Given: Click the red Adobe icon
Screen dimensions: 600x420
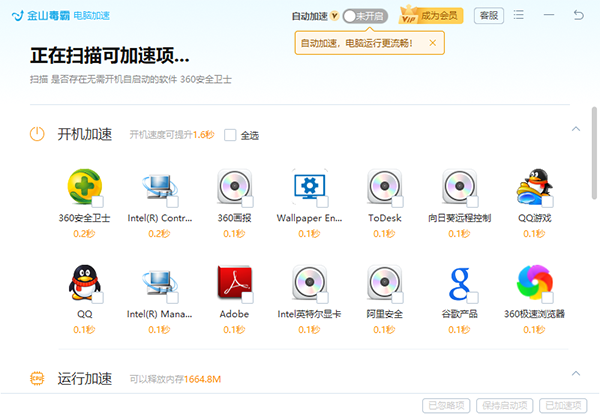Looking at the screenshot, I should coord(235,282).
